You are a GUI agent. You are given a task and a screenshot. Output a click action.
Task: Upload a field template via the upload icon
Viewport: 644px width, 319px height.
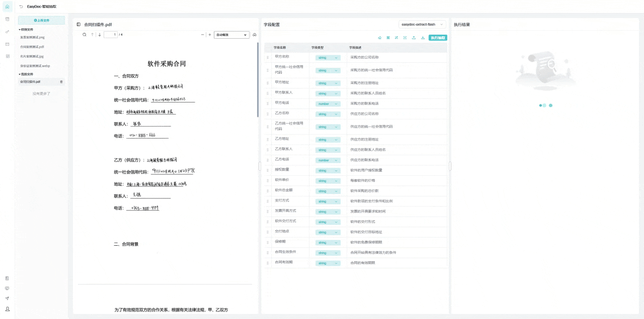coord(414,38)
